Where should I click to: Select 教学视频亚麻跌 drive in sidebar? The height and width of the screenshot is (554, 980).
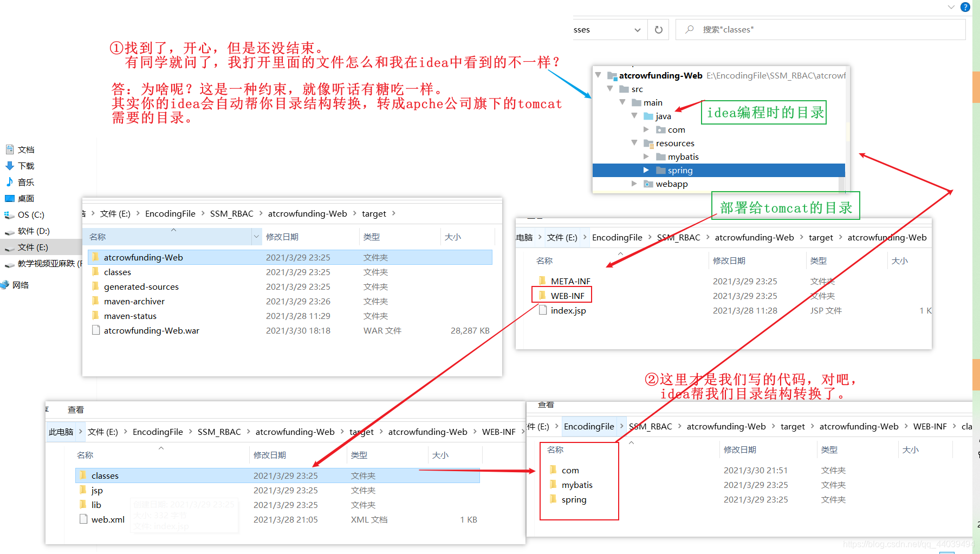coord(43,263)
